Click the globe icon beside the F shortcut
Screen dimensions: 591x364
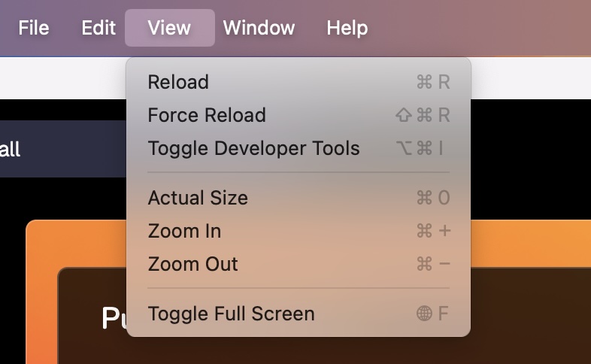(x=424, y=313)
